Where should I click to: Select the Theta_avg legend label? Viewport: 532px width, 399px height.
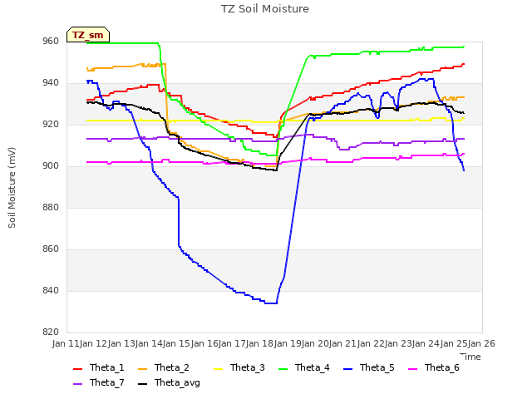click(x=177, y=382)
